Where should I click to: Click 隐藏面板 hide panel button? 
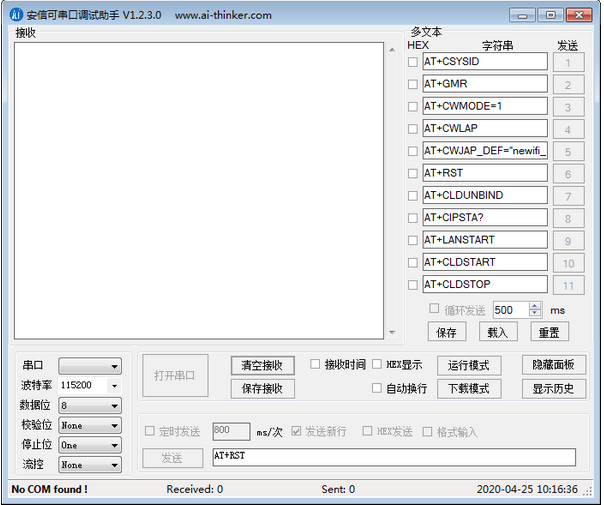point(554,365)
